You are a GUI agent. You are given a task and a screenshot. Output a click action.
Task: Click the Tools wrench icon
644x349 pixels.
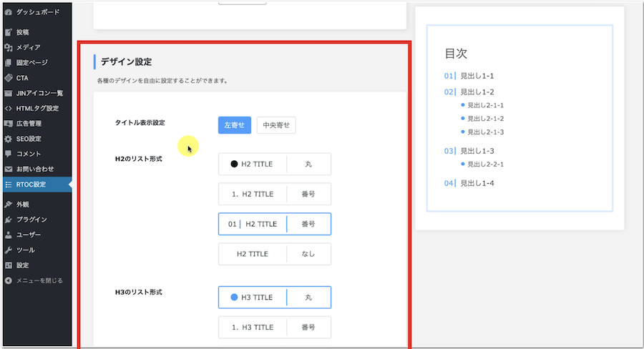(x=8, y=250)
